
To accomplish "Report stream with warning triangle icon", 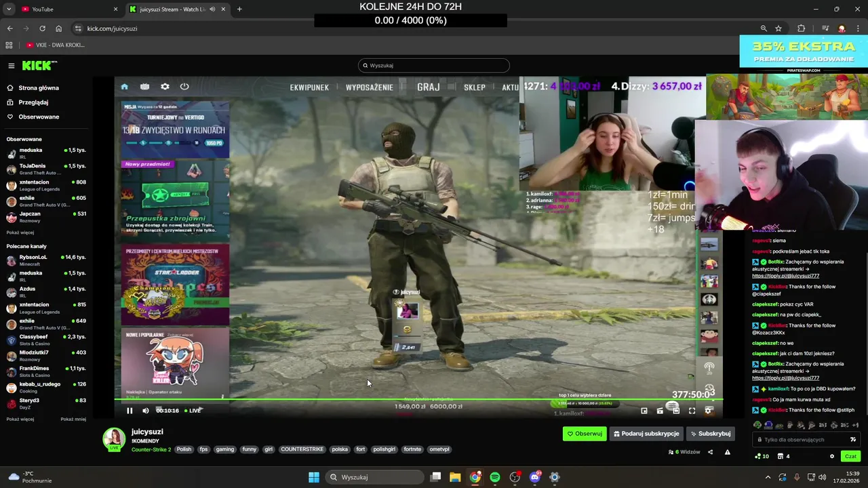I will point(727,452).
